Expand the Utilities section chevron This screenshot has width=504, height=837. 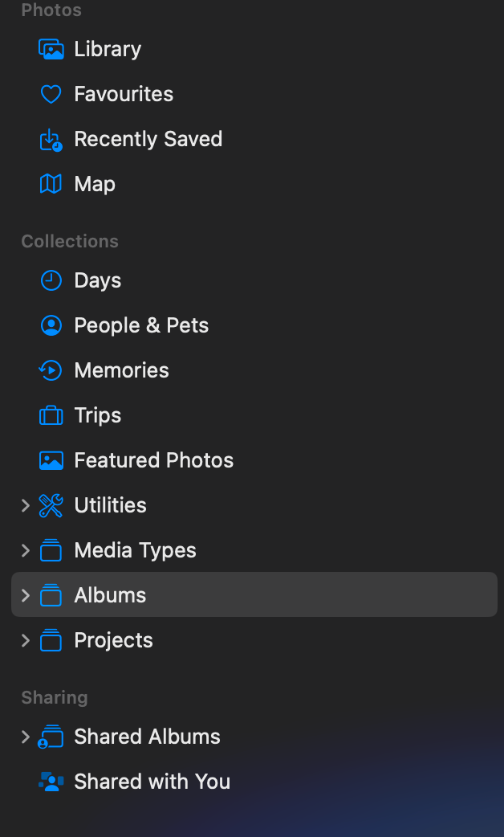pos(25,505)
